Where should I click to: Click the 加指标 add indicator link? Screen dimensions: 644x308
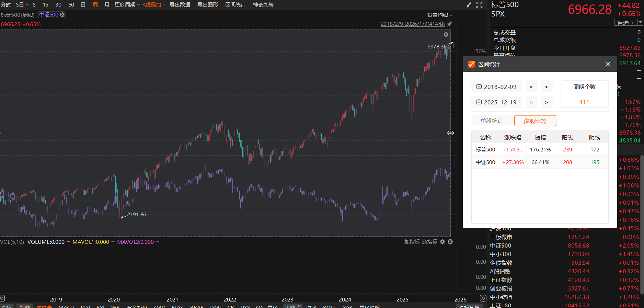(412, 242)
